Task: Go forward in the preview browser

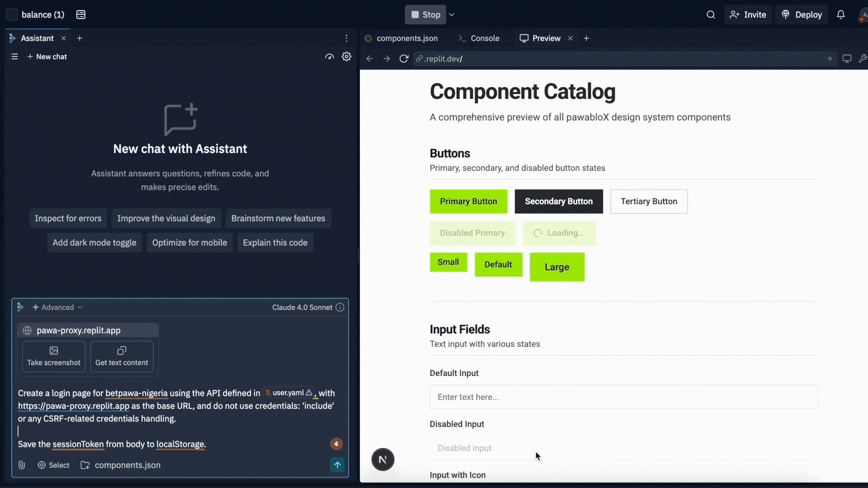Action: click(387, 59)
